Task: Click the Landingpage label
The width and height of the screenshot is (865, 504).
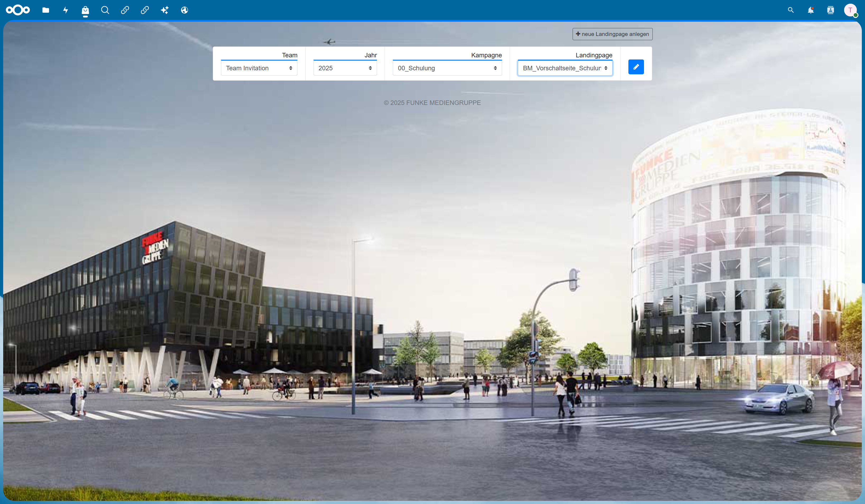Action: pos(594,55)
